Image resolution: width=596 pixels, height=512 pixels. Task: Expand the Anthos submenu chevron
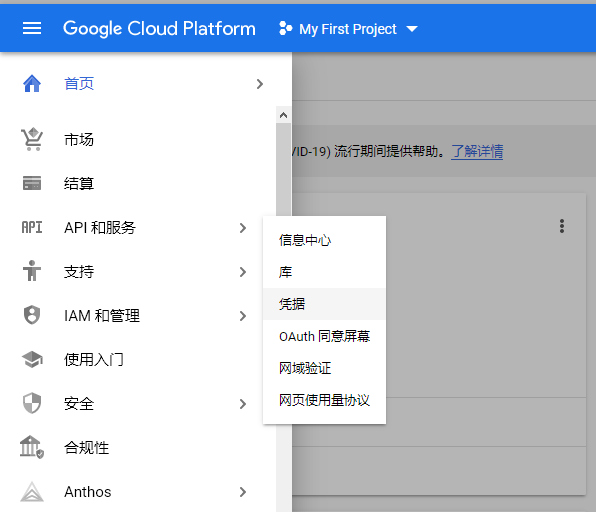click(243, 492)
